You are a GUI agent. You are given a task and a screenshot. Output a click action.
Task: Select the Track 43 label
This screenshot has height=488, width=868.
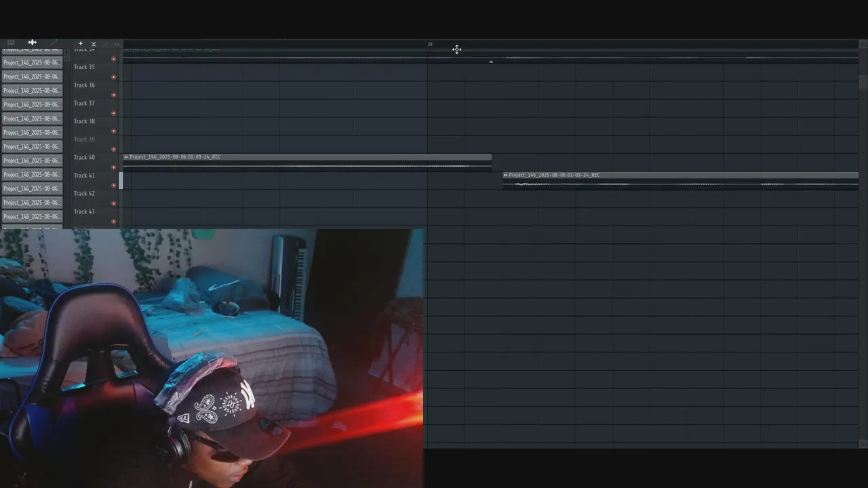(x=84, y=211)
